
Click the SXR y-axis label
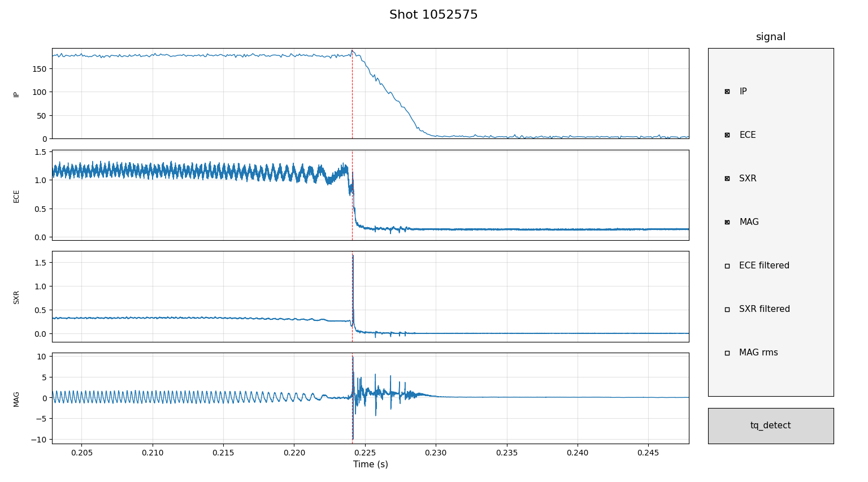(x=16, y=297)
